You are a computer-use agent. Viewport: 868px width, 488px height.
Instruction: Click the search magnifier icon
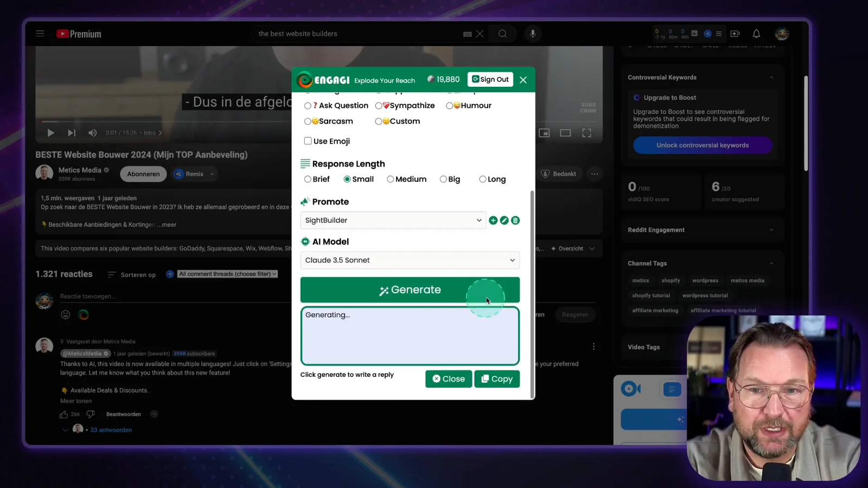pyautogui.click(x=503, y=34)
